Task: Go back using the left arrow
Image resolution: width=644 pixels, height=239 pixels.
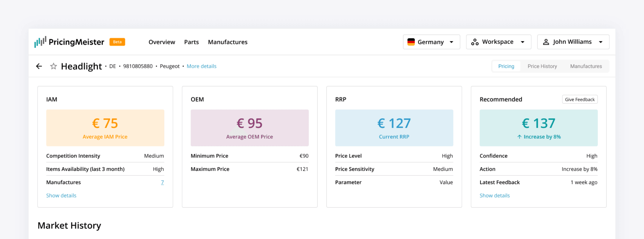Action: tap(39, 66)
